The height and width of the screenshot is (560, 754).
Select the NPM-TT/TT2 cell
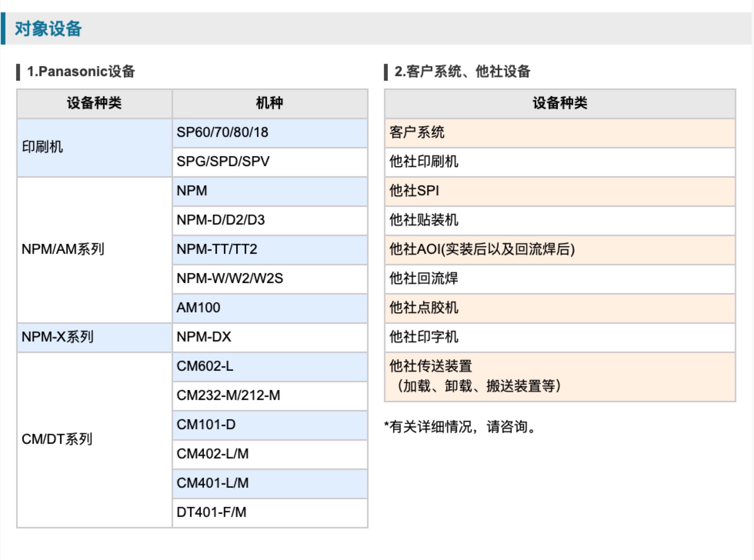coord(270,250)
